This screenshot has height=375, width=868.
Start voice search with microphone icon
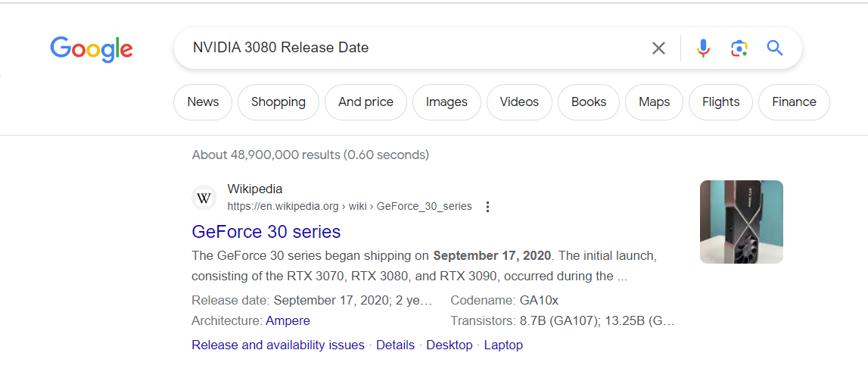click(x=703, y=48)
